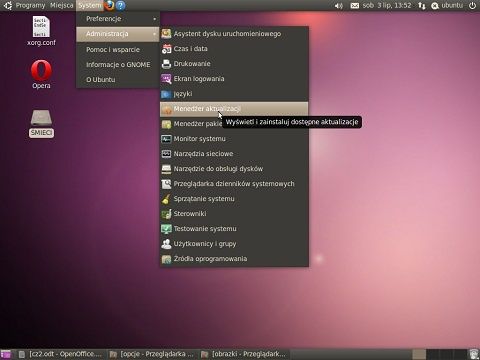Select the SMIECI drive icon

click(41, 123)
